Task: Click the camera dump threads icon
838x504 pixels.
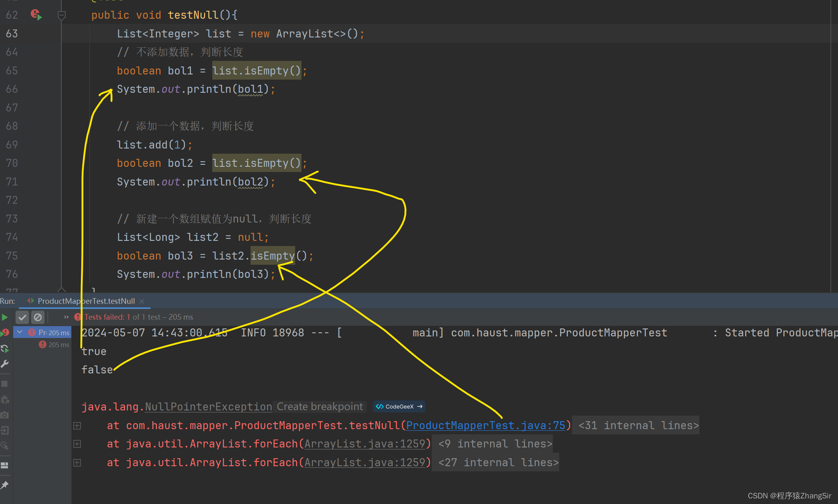Action: click(5, 415)
